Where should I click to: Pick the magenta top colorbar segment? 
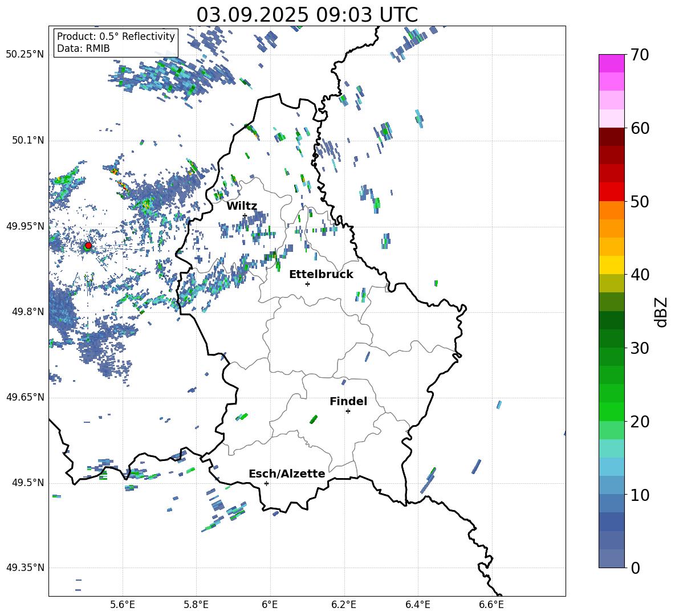pyautogui.click(x=611, y=63)
